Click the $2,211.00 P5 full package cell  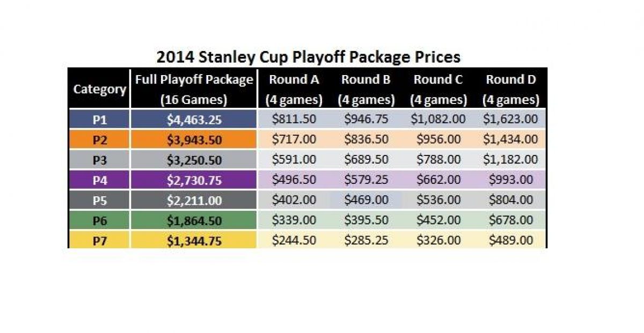(194, 200)
